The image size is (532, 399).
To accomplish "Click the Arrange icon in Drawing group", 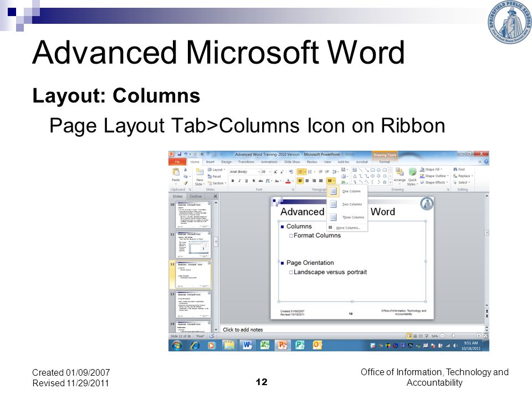I will pos(400,172).
